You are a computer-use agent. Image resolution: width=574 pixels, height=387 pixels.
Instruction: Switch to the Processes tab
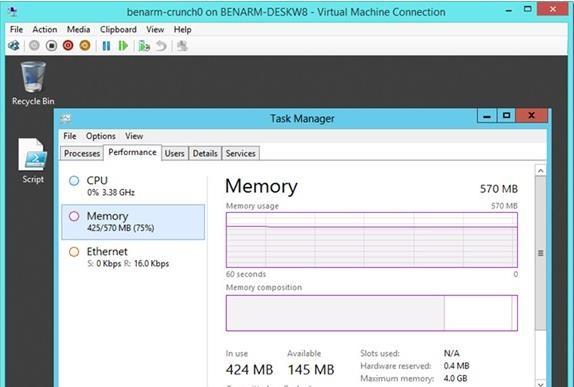[x=82, y=153]
